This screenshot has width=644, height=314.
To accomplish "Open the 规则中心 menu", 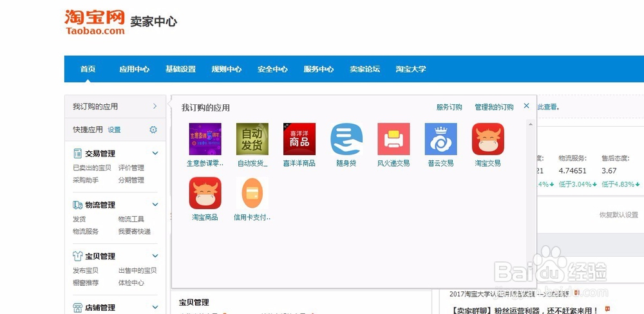I will pyautogui.click(x=226, y=69).
